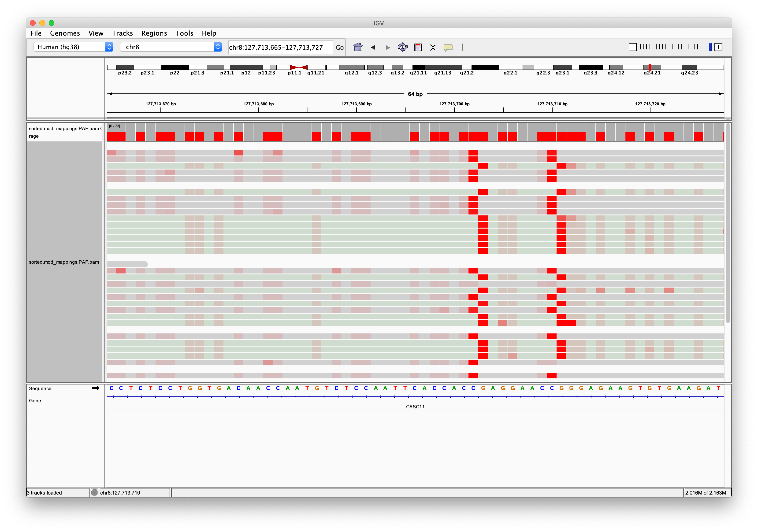Click the yellow popup text behavior icon
758x532 pixels.
click(x=448, y=47)
